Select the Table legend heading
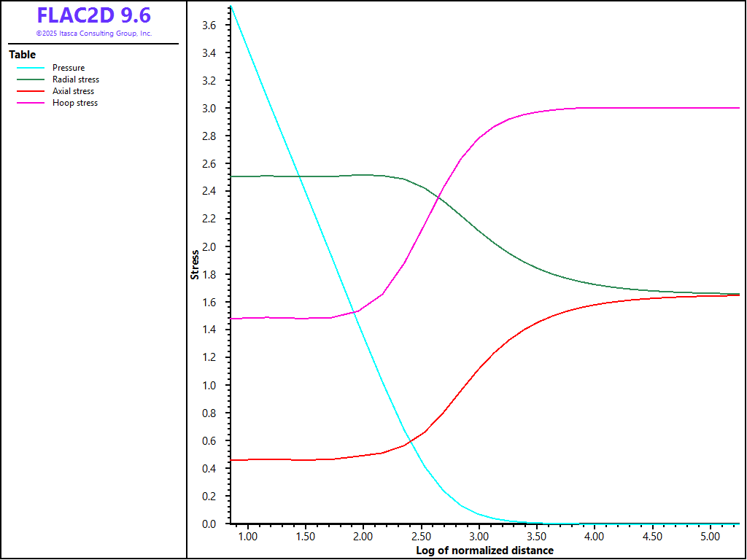The width and height of the screenshot is (747, 560). [x=22, y=55]
